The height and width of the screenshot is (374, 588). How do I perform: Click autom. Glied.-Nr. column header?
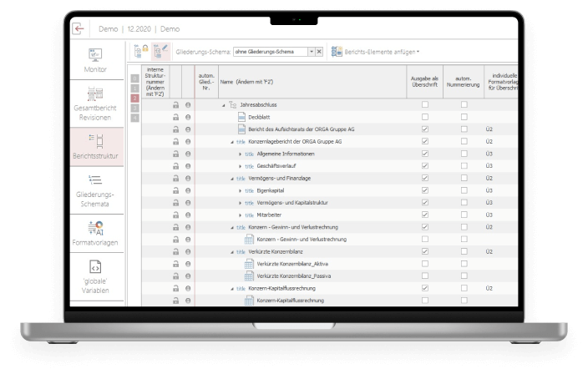pos(206,82)
